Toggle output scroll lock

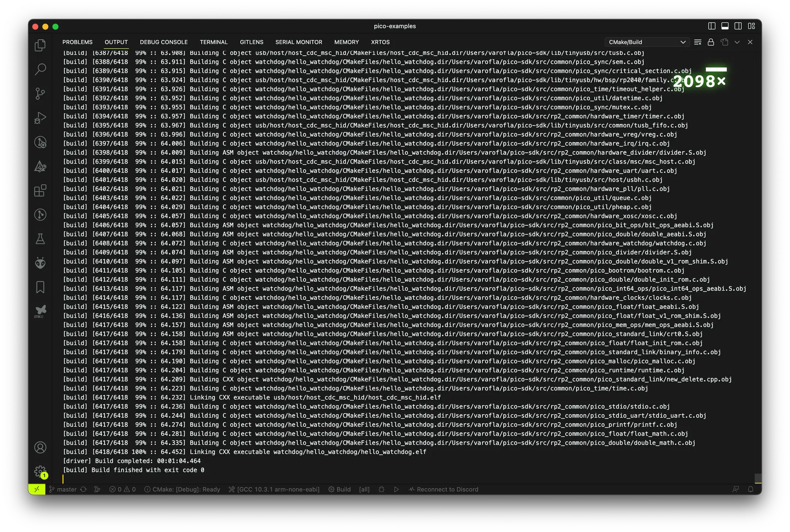[711, 42]
